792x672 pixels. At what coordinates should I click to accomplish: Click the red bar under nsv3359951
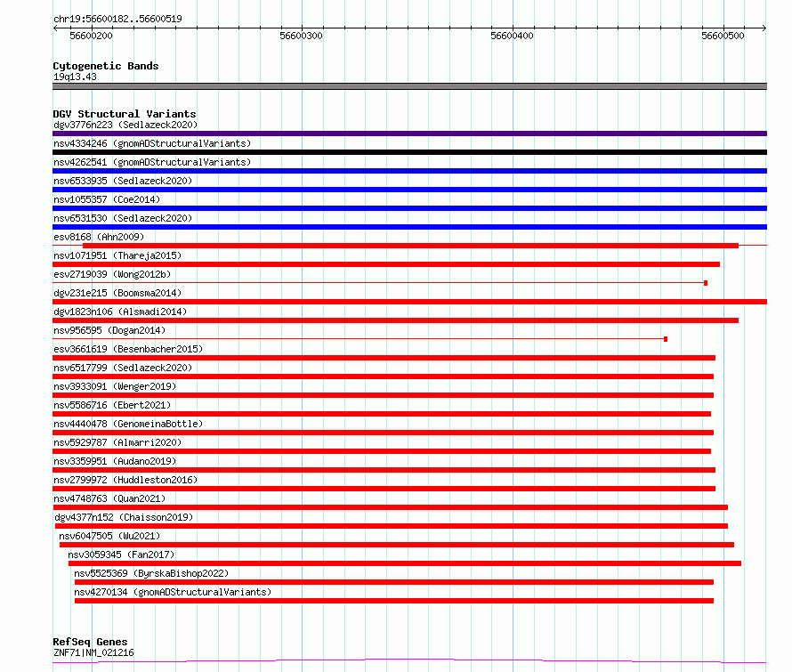click(x=384, y=470)
